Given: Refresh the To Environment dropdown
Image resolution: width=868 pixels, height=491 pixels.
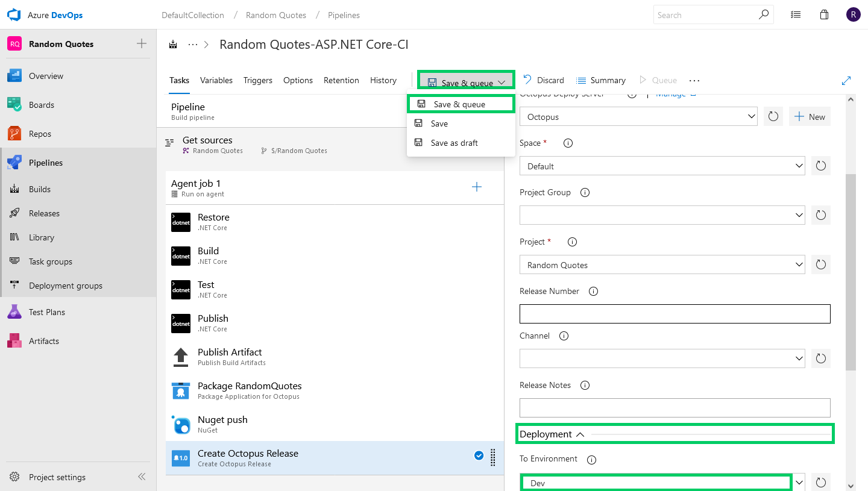Looking at the screenshot, I should point(820,483).
